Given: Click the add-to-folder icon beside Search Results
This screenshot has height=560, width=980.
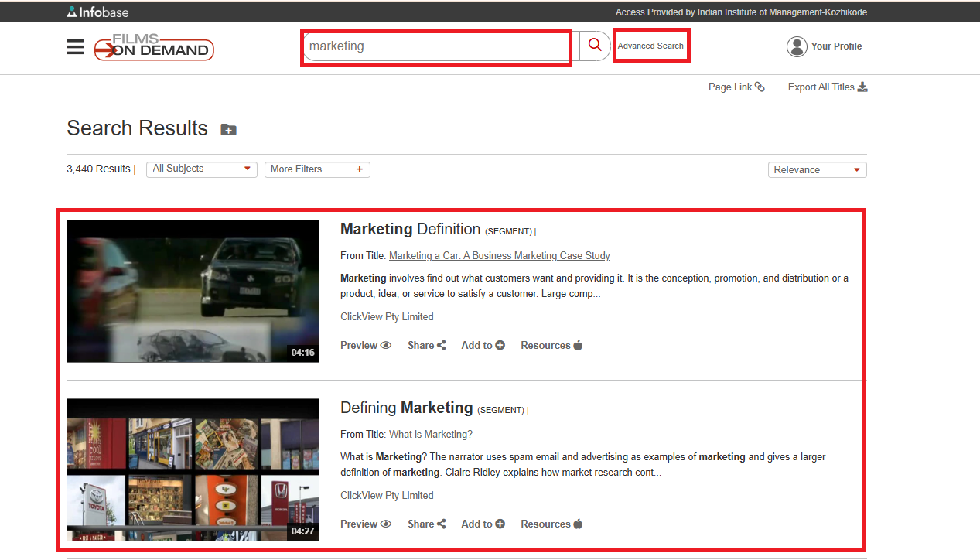Looking at the screenshot, I should click(x=228, y=130).
